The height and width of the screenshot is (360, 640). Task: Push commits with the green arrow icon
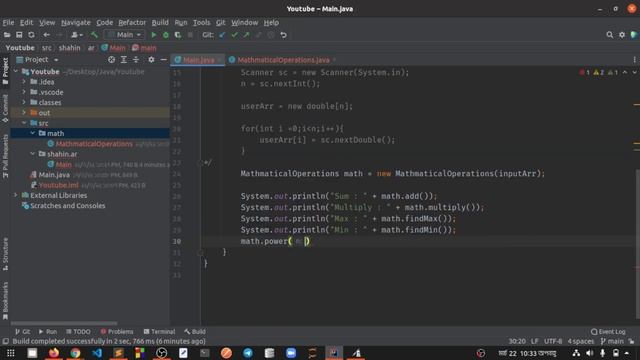click(247, 35)
